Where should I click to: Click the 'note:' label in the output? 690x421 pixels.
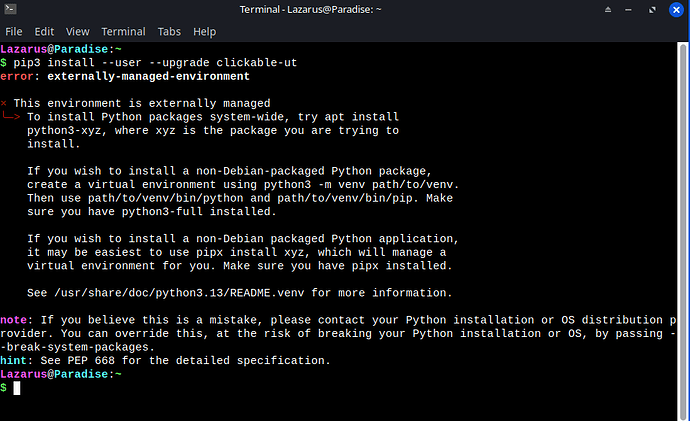pyautogui.click(x=16, y=319)
